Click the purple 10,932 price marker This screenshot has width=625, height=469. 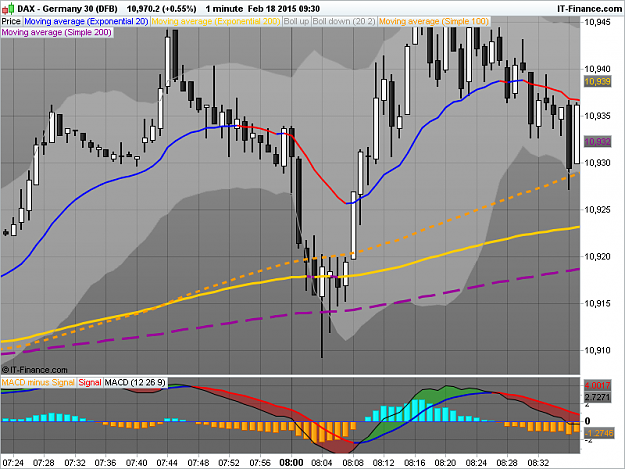[597, 141]
